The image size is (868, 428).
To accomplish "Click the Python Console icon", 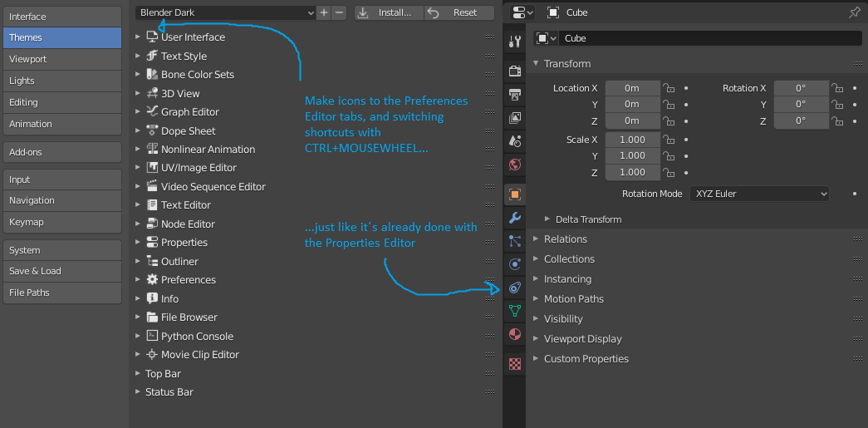I will (x=152, y=336).
